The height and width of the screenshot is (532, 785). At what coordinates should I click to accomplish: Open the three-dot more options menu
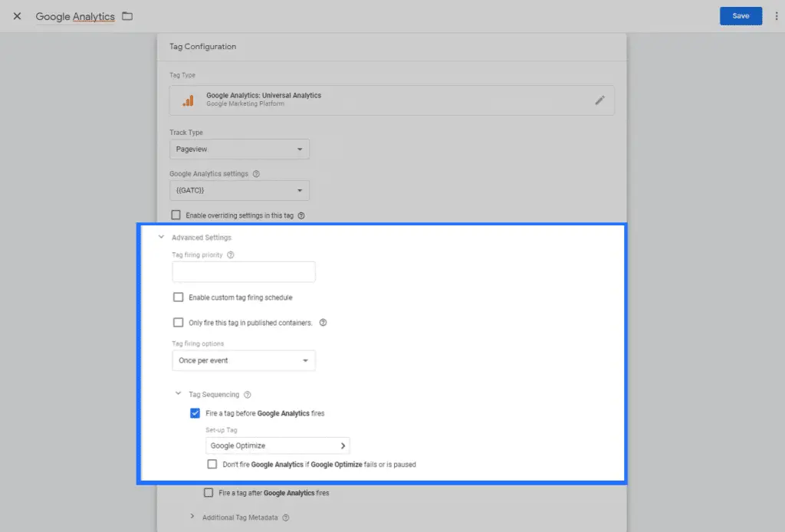click(777, 16)
